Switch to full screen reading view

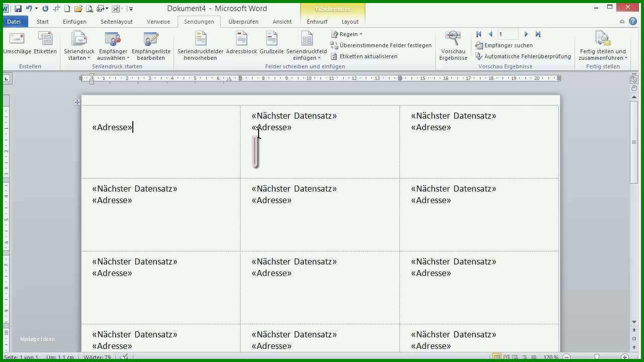point(507,357)
